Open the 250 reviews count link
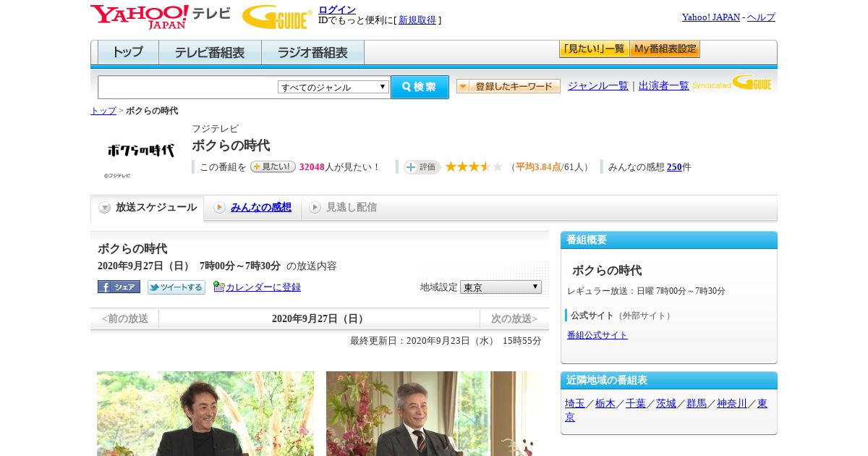Screen dimensions: 868x456 (674, 166)
